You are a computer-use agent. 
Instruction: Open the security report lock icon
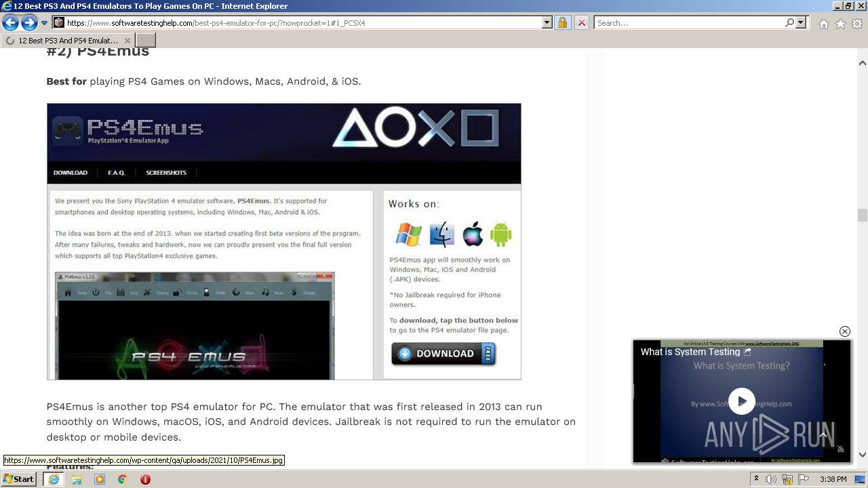click(562, 22)
